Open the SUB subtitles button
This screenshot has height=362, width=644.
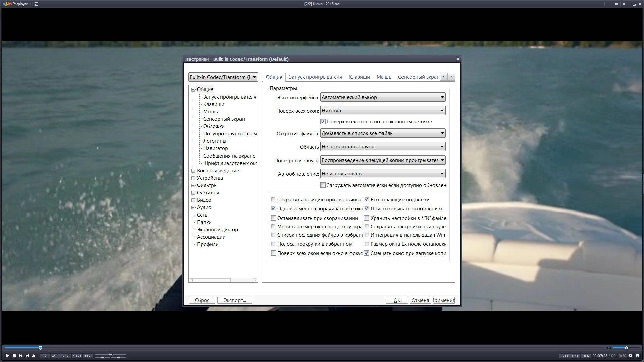(x=565, y=356)
